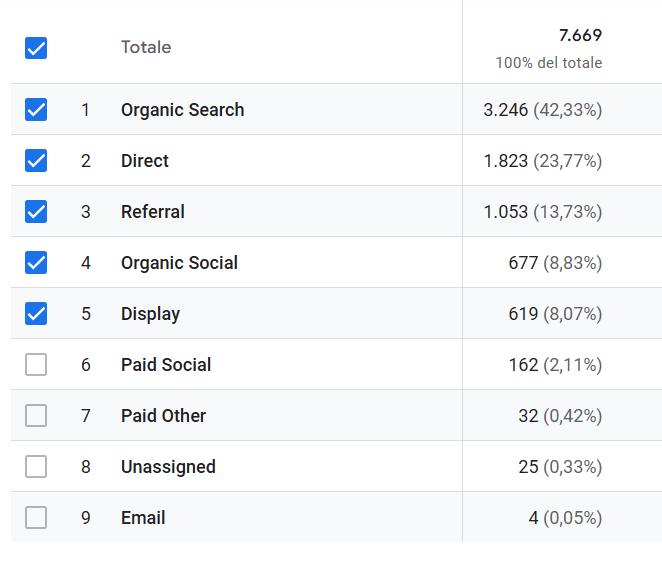Untick the Referral row checkbox

36,212
